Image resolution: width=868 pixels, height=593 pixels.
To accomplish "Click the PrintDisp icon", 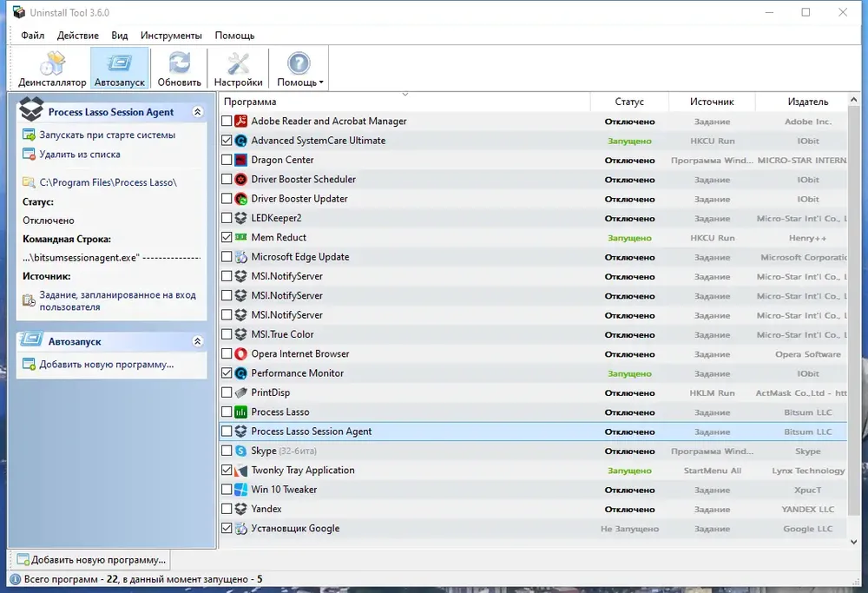I will tap(240, 392).
